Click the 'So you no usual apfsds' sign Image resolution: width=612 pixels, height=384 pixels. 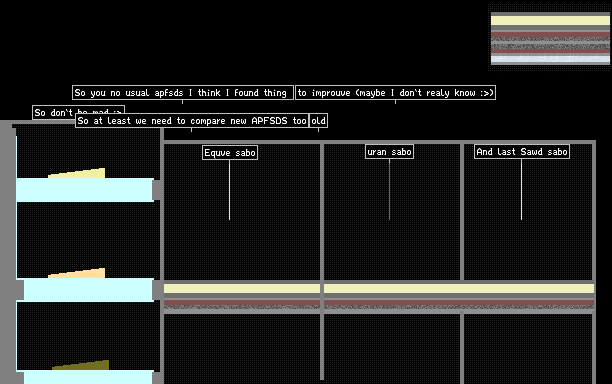(183, 92)
